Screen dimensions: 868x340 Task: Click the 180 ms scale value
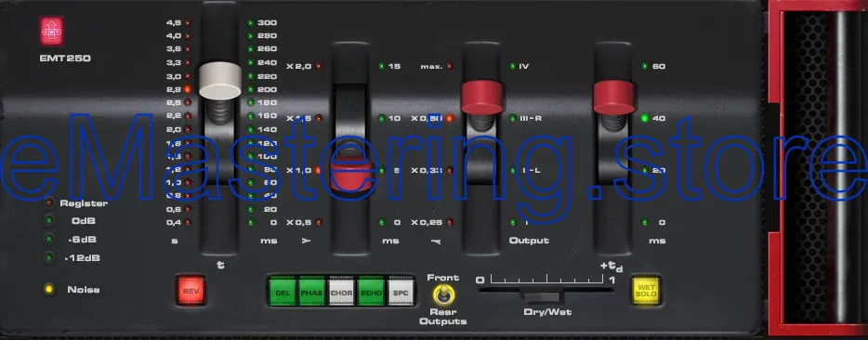[x=268, y=102]
